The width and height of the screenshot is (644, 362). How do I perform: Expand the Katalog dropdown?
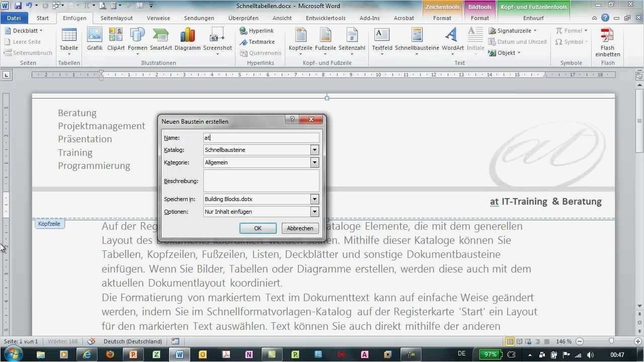pyautogui.click(x=314, y=150)
